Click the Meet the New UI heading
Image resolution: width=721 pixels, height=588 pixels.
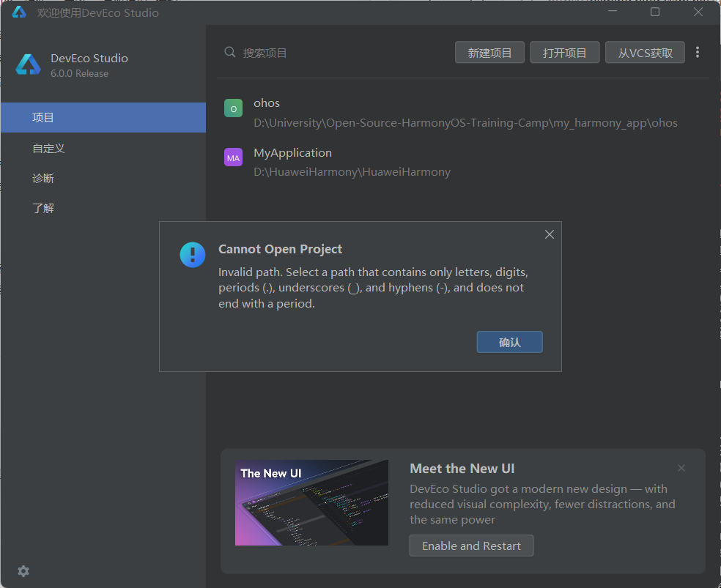click(462, 469)
